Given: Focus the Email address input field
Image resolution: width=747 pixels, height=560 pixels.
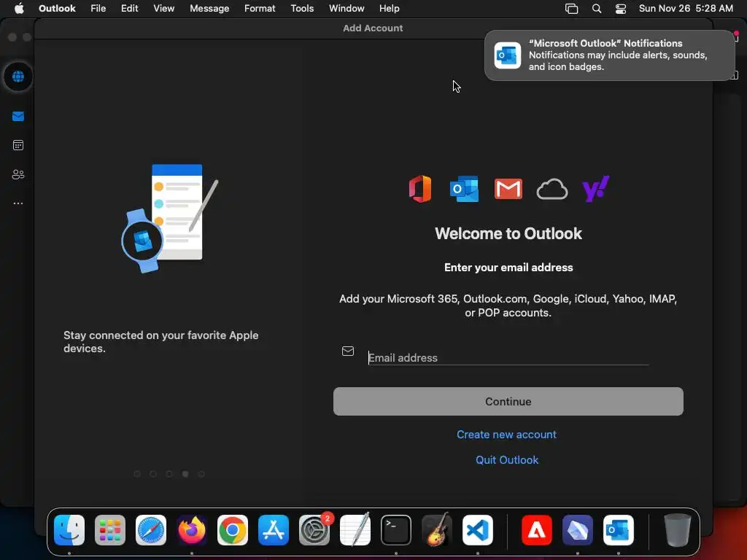Looking at the screenshot, I should click(x=508, y=357).
